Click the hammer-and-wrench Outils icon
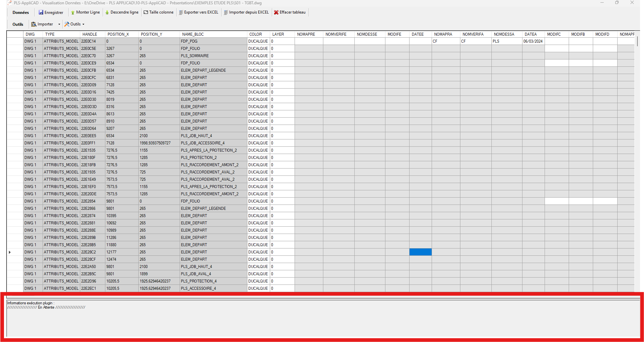This screenshot has width=644, height=342. (x=66, y=24)
